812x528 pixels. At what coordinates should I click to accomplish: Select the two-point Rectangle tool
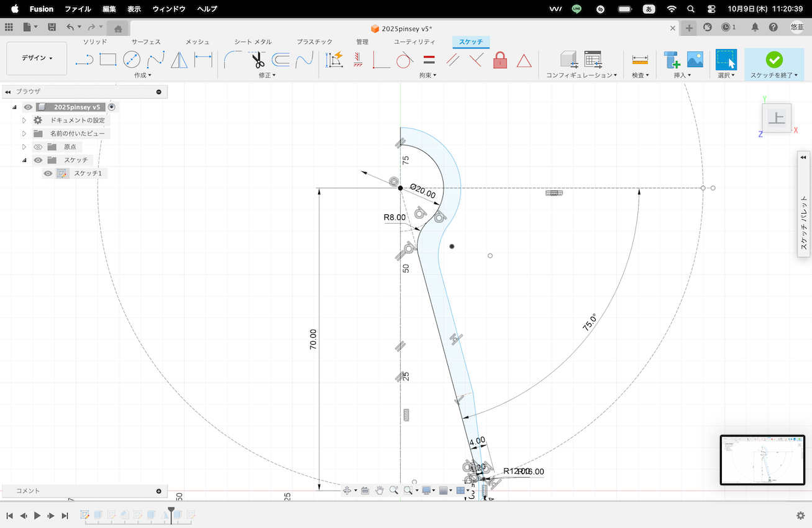(108, 60)
